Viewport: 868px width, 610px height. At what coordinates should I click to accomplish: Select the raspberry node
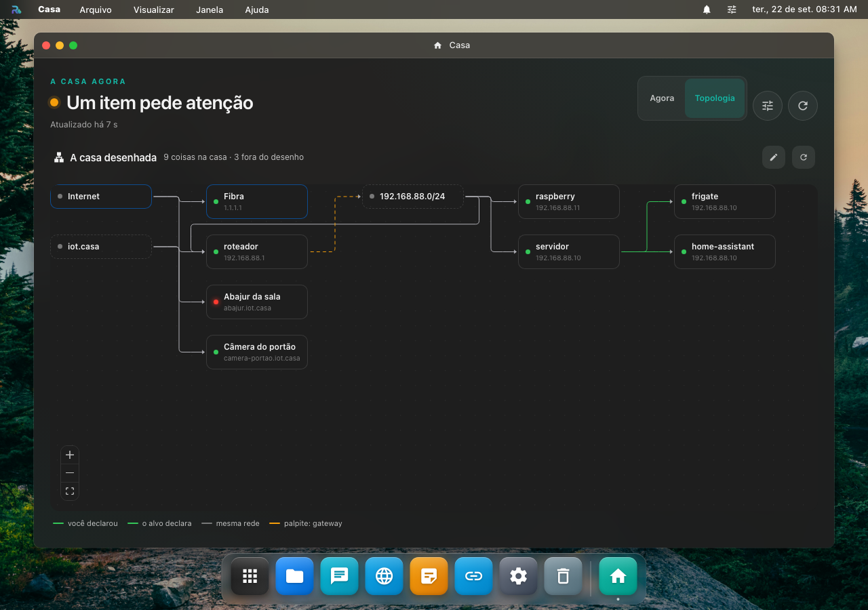[x=569, y=201]
